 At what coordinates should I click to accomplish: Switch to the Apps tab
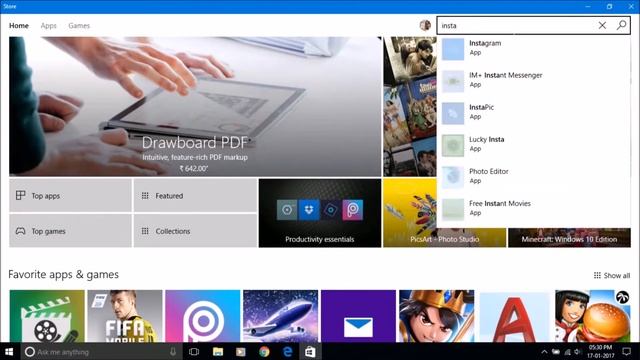click(x=49, y=25)
